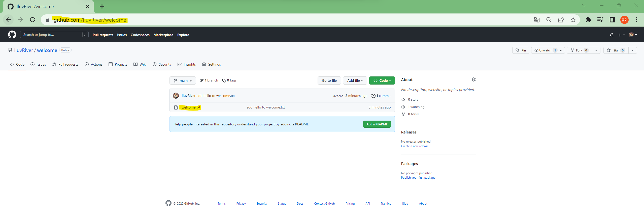
Task: Open the repository Settings tab
Action: click(211, 64)
